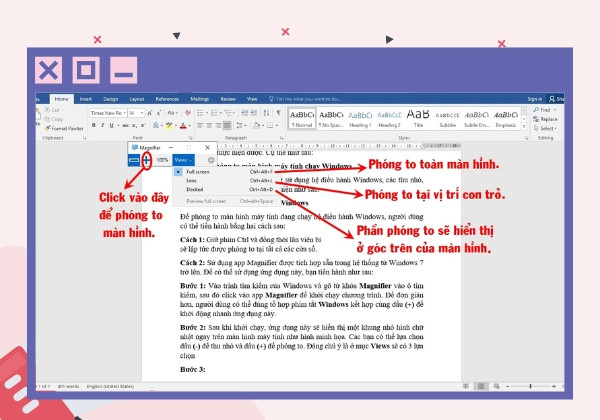Toggle Italic formatting in Word ribbon
Screen dimensions: 600x420
click(102, 125)
